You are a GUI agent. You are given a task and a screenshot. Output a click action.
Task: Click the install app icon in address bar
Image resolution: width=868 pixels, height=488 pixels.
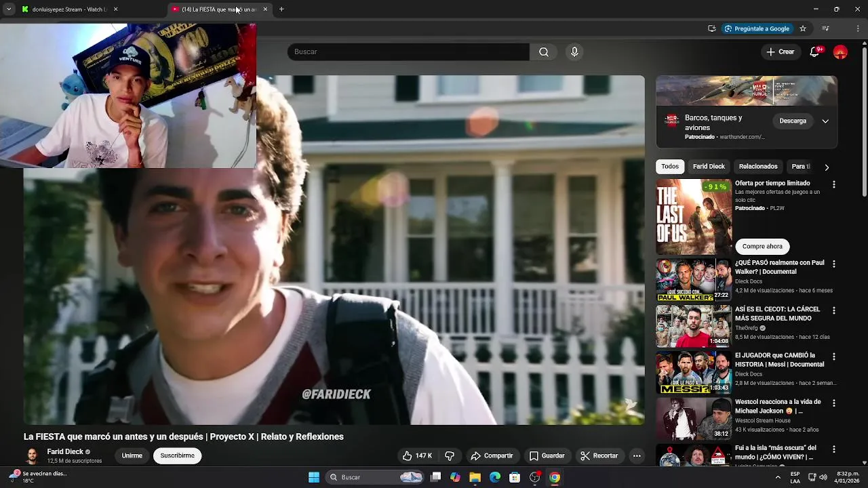tap(711, 28)
